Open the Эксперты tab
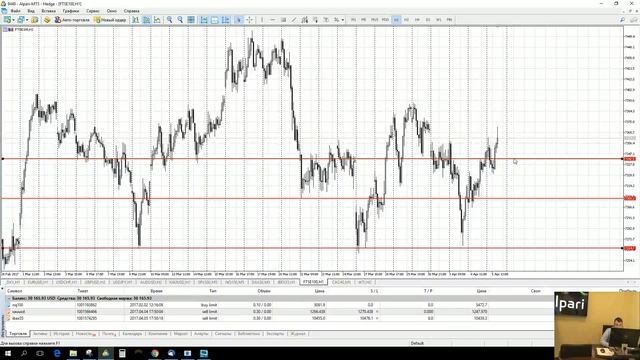The image size is (640, 360). click(x=275, y=334)
